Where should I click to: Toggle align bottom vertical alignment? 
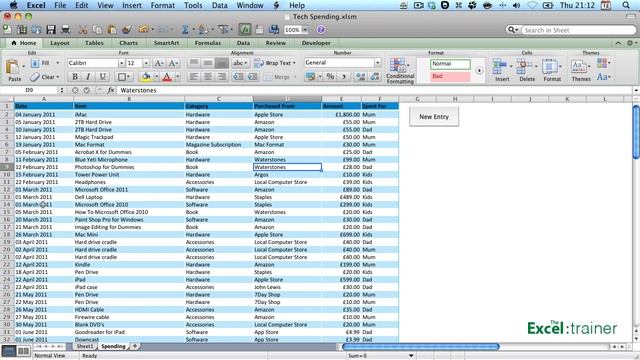(x=222, y=63)
